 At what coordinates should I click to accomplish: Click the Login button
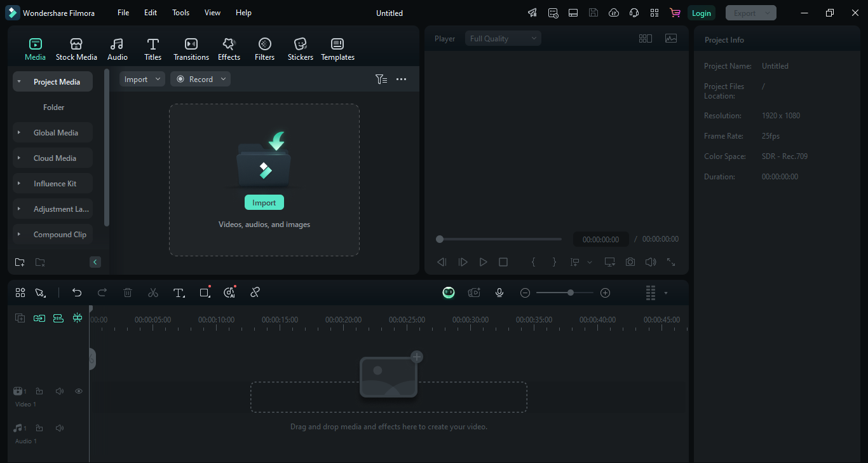click(x=701, y=13)
